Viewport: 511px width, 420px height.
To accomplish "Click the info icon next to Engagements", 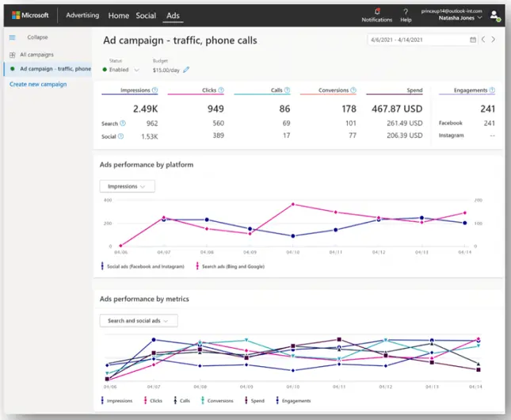I will click(x=492, y=90).
